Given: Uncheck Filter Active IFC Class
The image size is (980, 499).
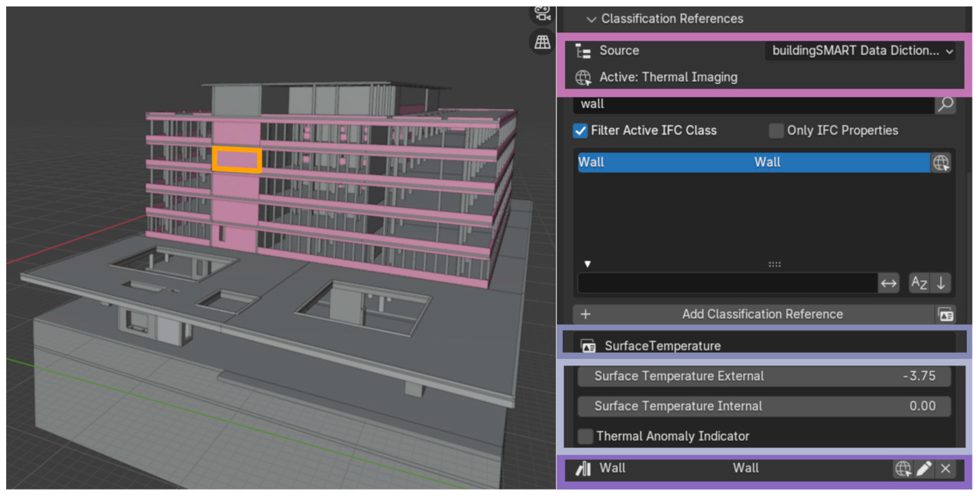Looking at the screenshot, I should pos(580,131).
